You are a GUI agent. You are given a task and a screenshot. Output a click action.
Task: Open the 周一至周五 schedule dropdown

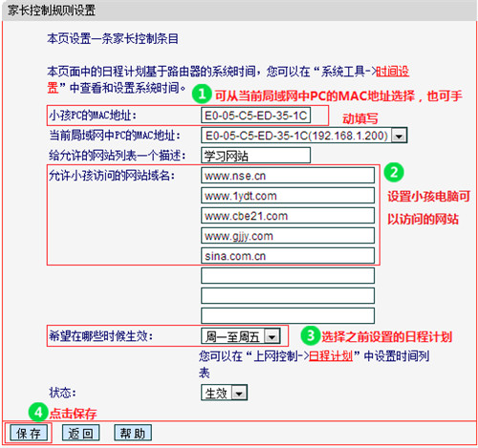[x=241, y=336]
